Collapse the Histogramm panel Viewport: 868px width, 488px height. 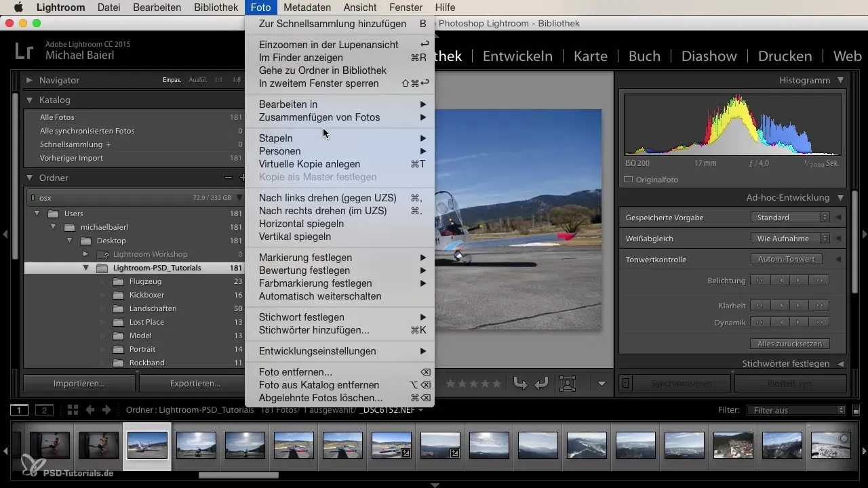[841, 80]
